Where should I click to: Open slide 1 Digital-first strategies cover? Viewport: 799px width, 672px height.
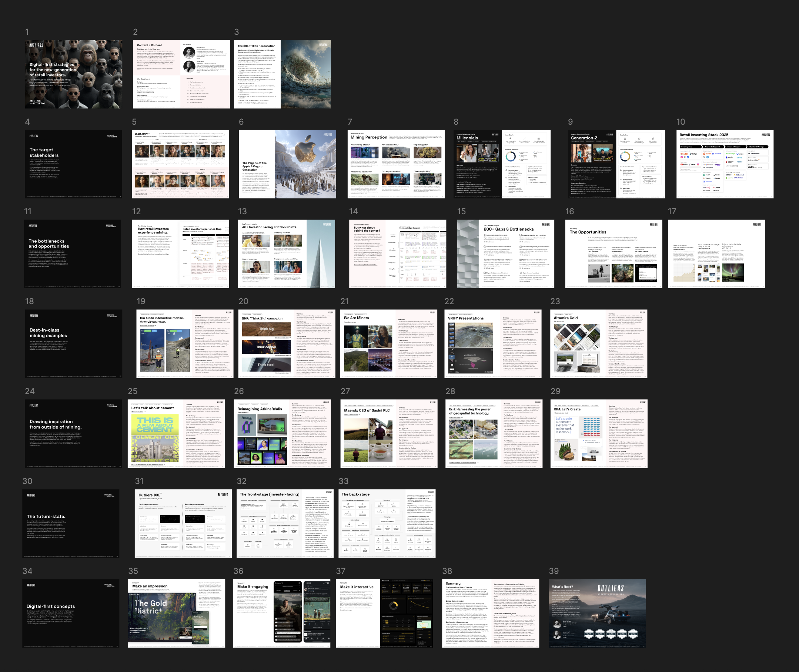(74, 74)
